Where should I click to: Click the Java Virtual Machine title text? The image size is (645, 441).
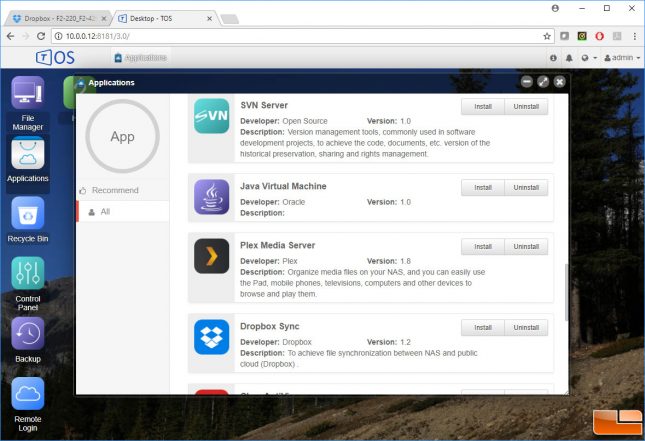click(x=283, y=186)
